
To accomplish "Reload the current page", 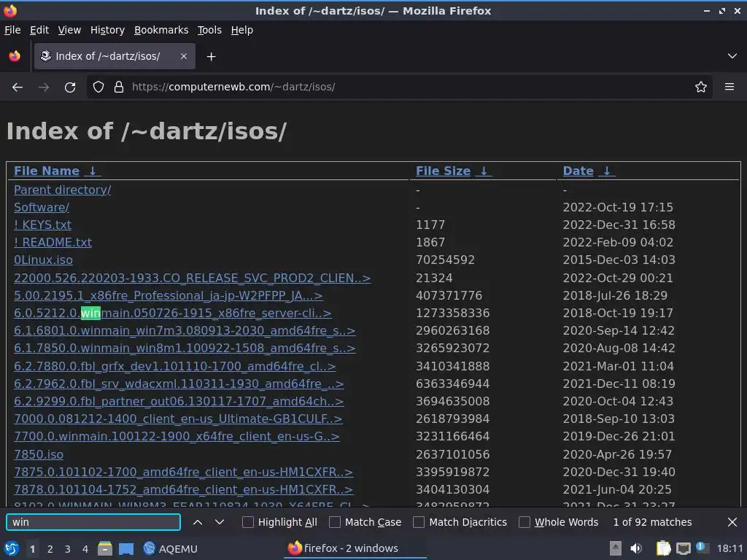I will (x=70, y=87).
